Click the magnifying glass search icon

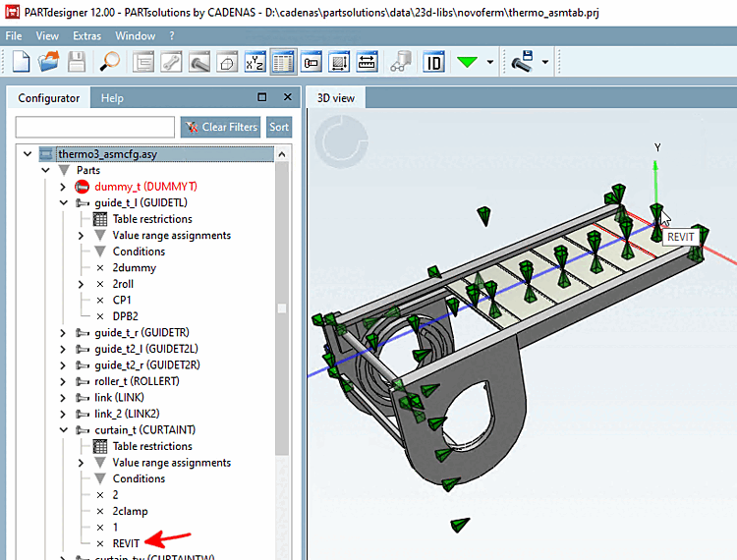tap(110, 62)
